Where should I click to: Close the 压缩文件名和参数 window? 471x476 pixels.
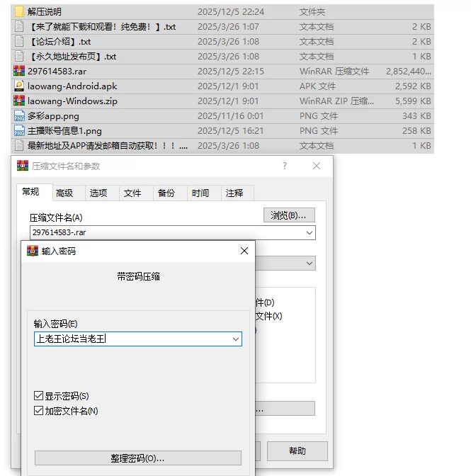click(x=317, y=166)
